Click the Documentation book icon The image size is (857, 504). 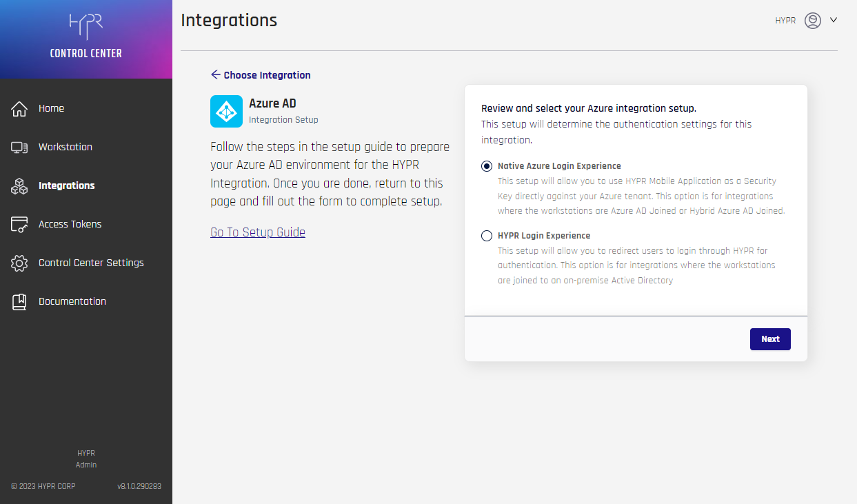coord(19,301)
